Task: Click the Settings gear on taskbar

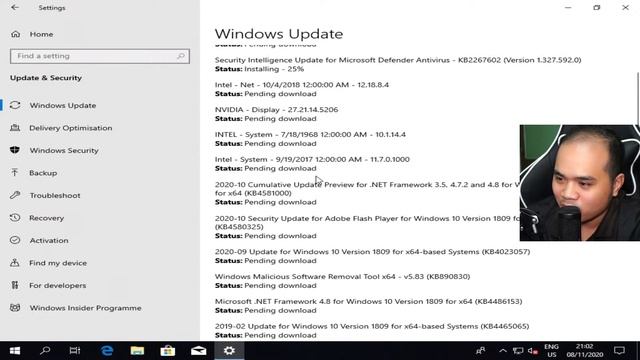Action: [x=229, y=351]
